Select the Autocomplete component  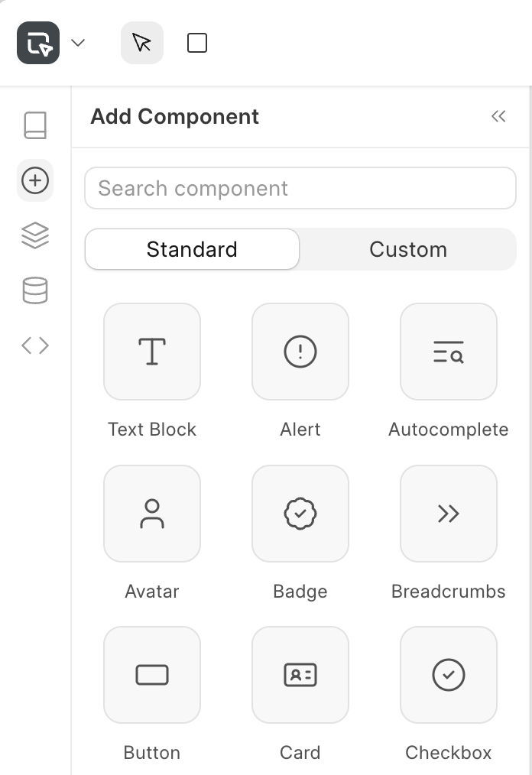coord(448,352)
